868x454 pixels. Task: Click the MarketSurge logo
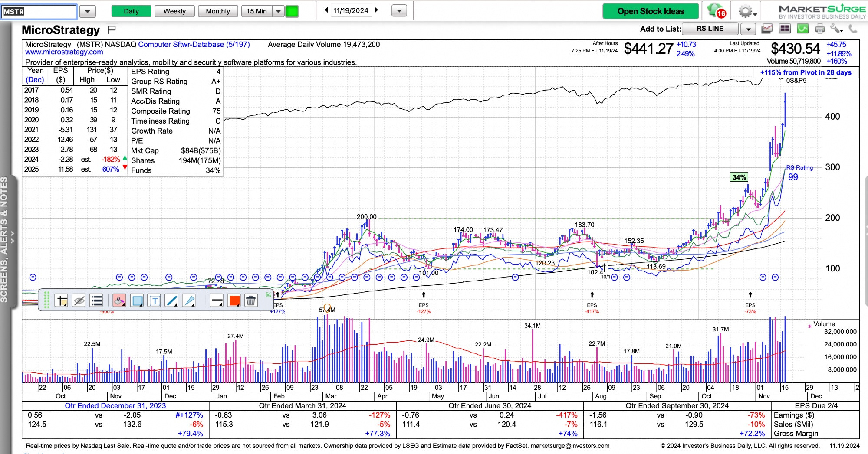822,12
